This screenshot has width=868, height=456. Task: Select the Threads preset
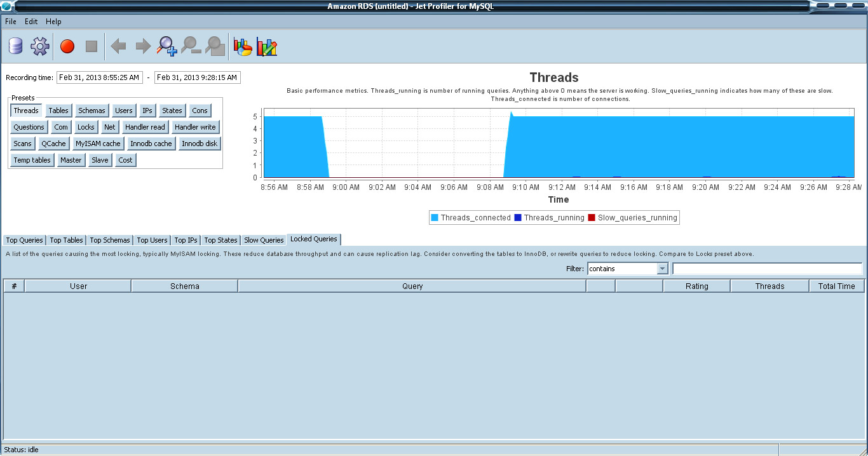coord(26,111)
